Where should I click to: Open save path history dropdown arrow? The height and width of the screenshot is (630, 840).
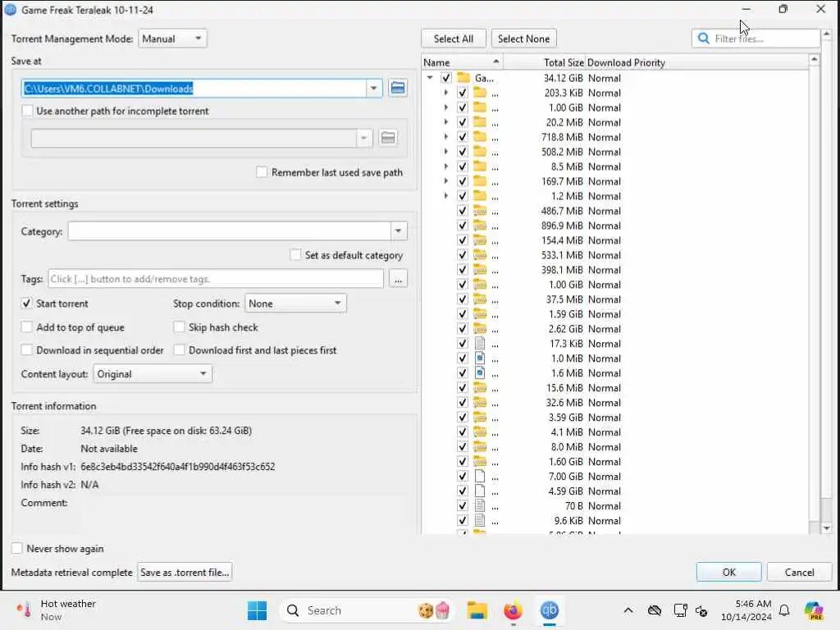(374, 89)
